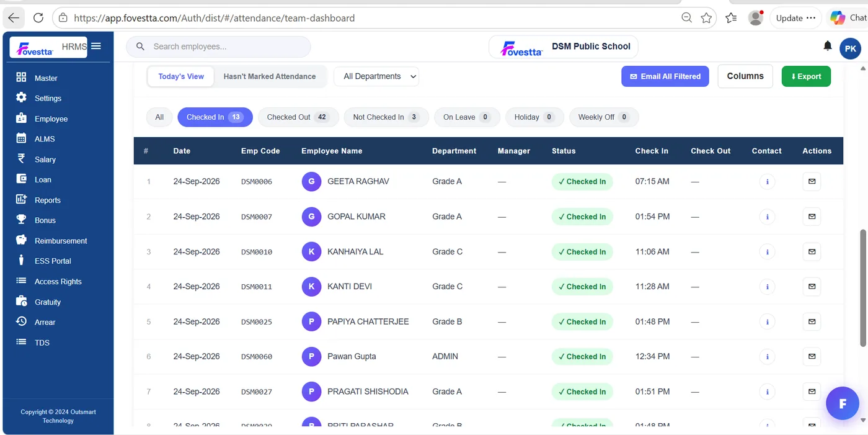Click the DSM Public School logo banner

pos(564,47)
